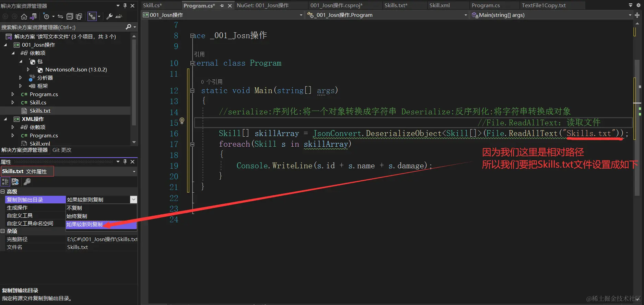Screen dimensions: 644x305
Task: Click Sync with Active Document arrows icon
Action: (x=60, y=16)
